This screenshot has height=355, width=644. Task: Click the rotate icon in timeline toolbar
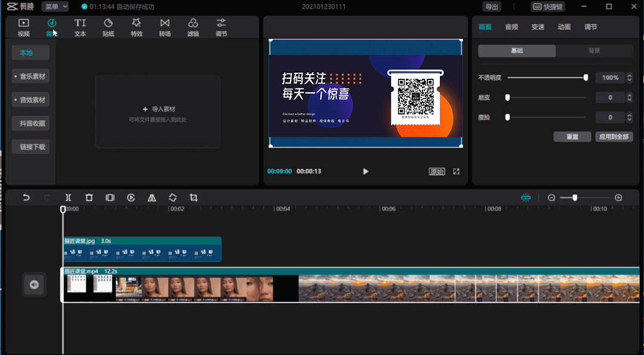[173, 197]
